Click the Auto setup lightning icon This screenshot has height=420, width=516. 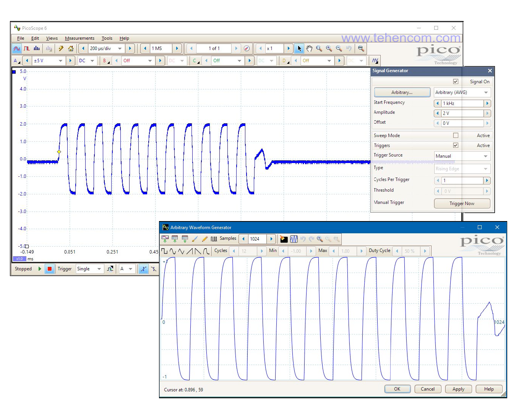pyautogui.click(x=61, y=48)
